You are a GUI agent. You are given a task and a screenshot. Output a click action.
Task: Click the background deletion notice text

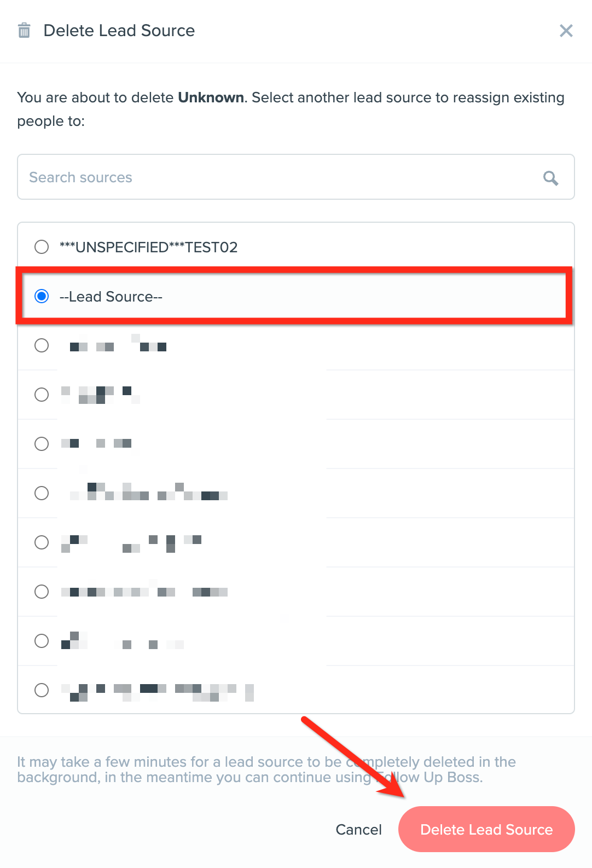[x=266, y=769]
